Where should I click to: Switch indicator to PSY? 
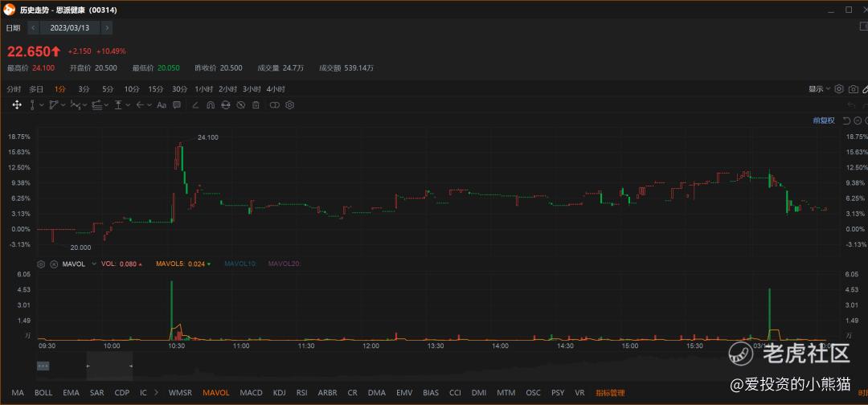pos(558,393)
